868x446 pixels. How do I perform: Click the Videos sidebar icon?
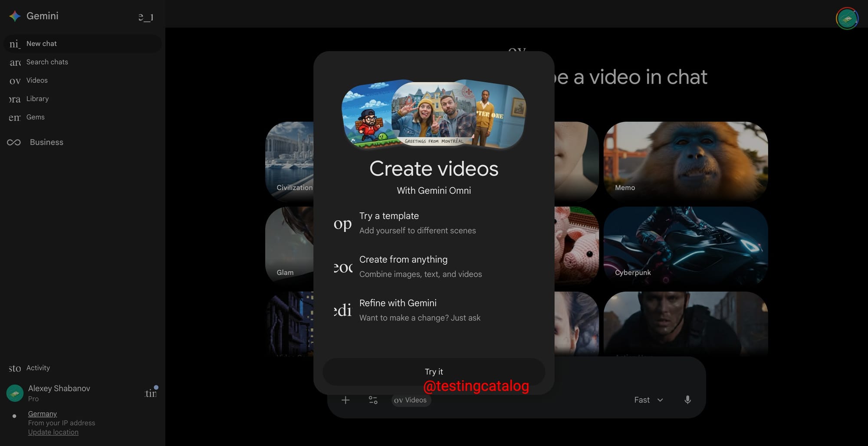pyautogui.click(x=15, y=81)
